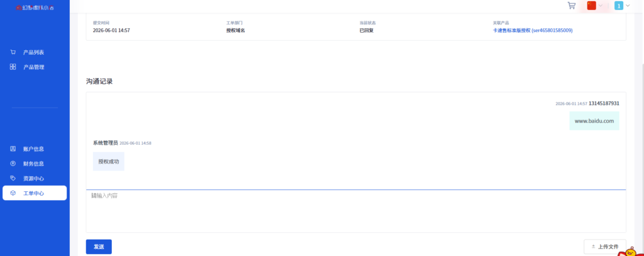Focus the 请输入内容 message box
The width and height of the screenshot is (644, 256).
pyautogui.click(x=356, y=211)
